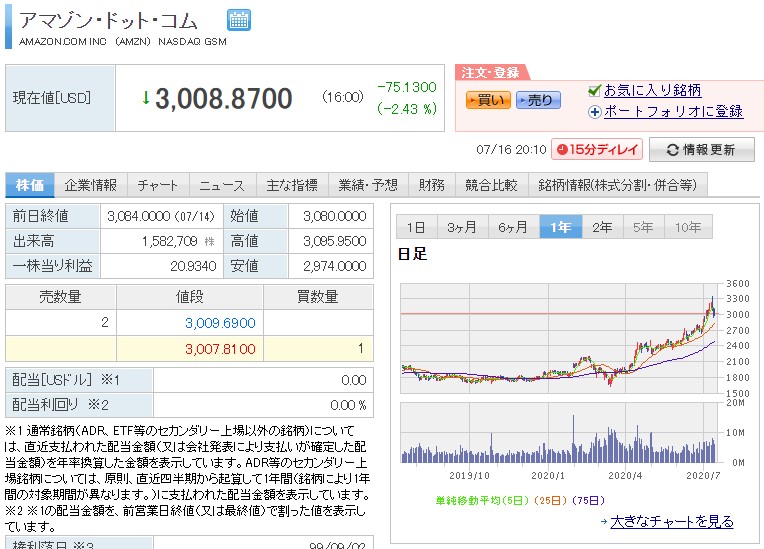764x549 pixels.
Task: Click the blue 売り sell button
Action: click(x=538, y=100)
